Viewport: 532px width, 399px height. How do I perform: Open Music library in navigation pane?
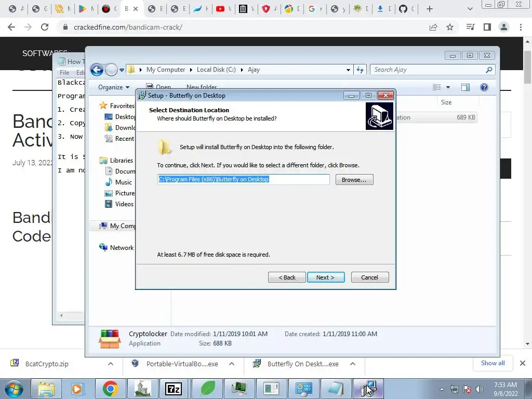click(x=118, y=182)
